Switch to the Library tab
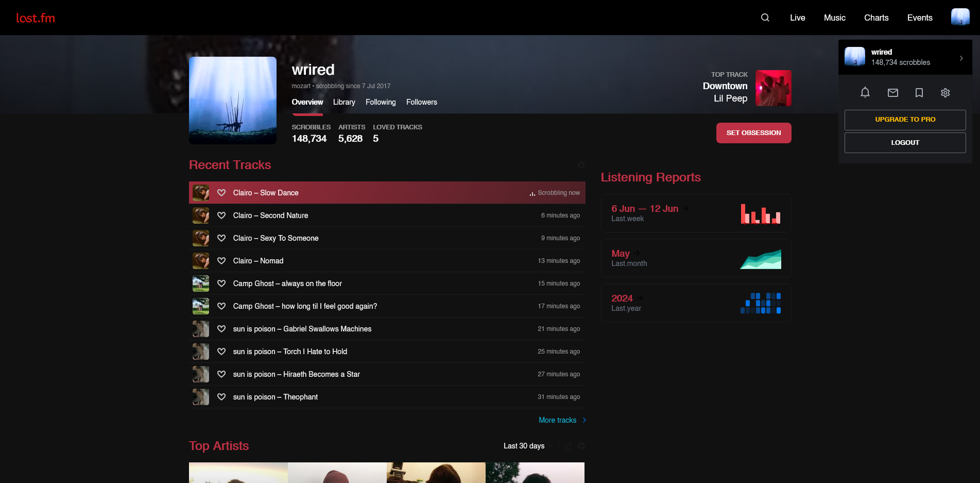Screen dimensions: 980x483 click(344, 102)
